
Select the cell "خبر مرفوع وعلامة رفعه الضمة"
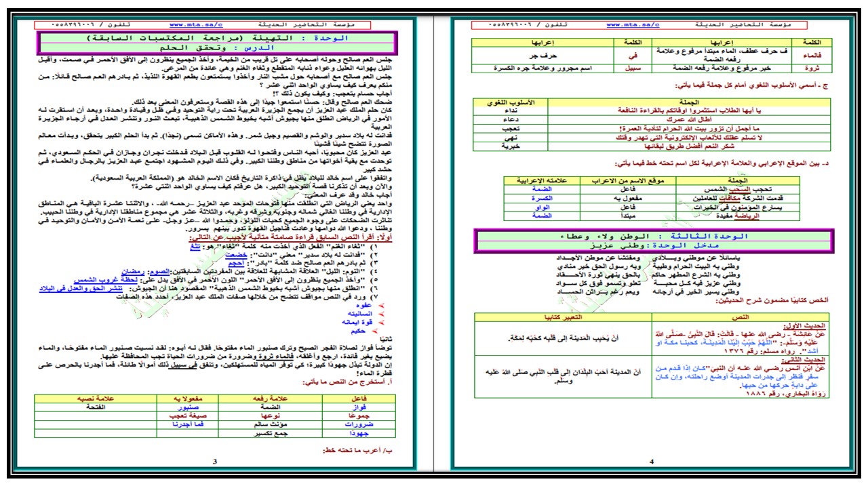coord(722,68)
